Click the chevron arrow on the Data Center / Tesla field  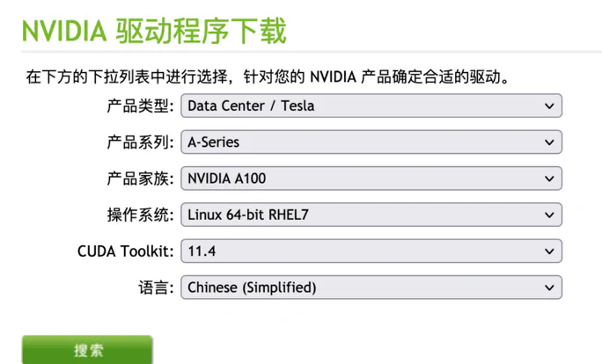pyautogui.click(x=550, y=106)
